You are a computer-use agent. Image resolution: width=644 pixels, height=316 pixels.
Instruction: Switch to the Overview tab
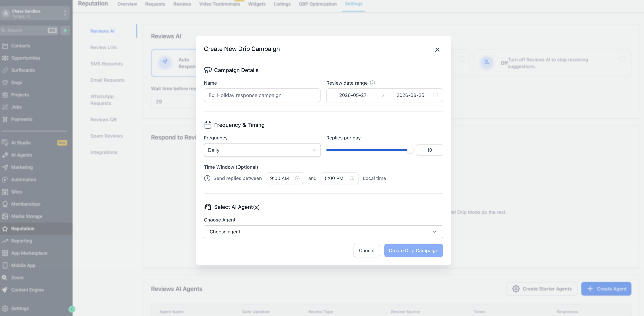point(127,4)
